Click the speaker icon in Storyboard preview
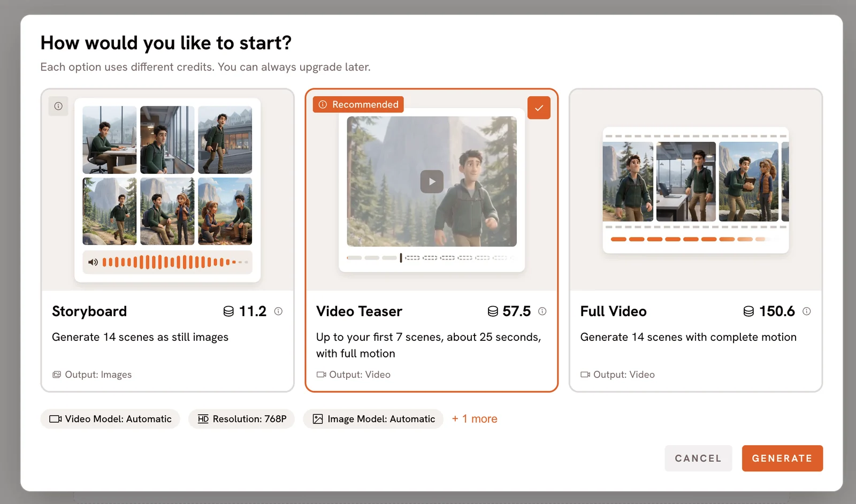The width and height of the screenshot is (856, 504). click(93, 262)
